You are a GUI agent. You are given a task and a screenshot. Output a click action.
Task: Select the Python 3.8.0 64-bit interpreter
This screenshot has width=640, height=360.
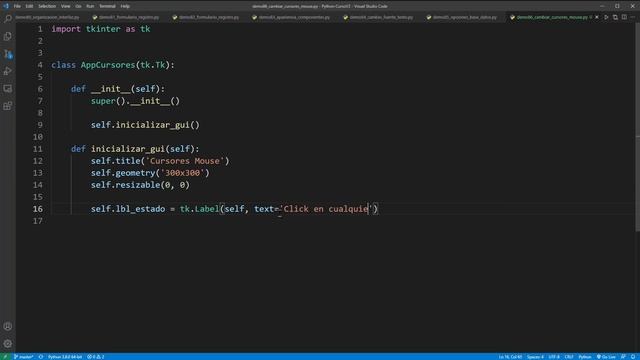click(x=64, y=357)
